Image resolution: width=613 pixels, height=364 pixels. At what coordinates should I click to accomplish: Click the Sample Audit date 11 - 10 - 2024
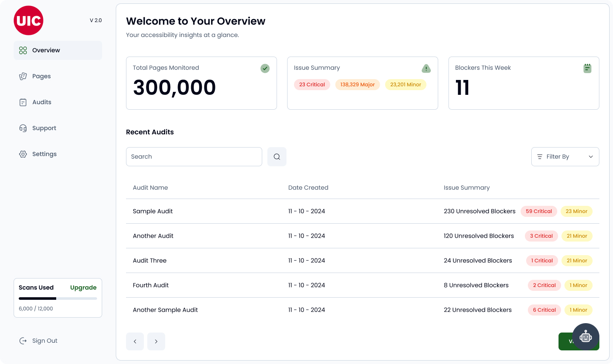(306, 211)
